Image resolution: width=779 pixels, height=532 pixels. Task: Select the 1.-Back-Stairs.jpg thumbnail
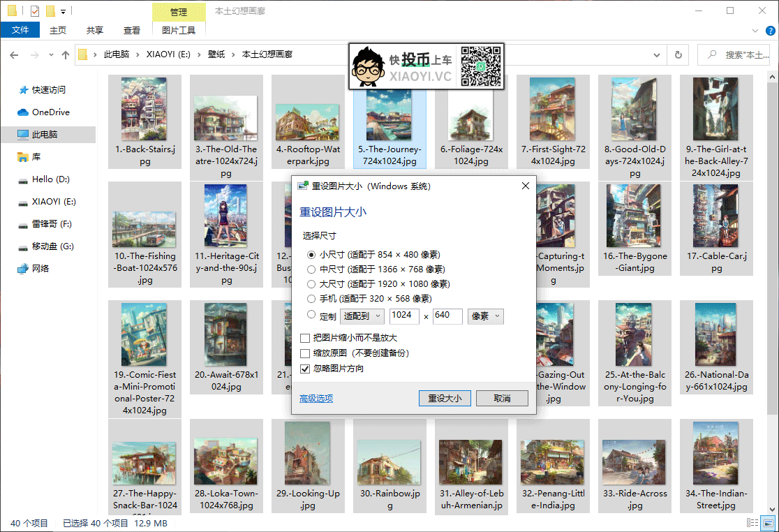pyautogui.click(x=145, y=122)
